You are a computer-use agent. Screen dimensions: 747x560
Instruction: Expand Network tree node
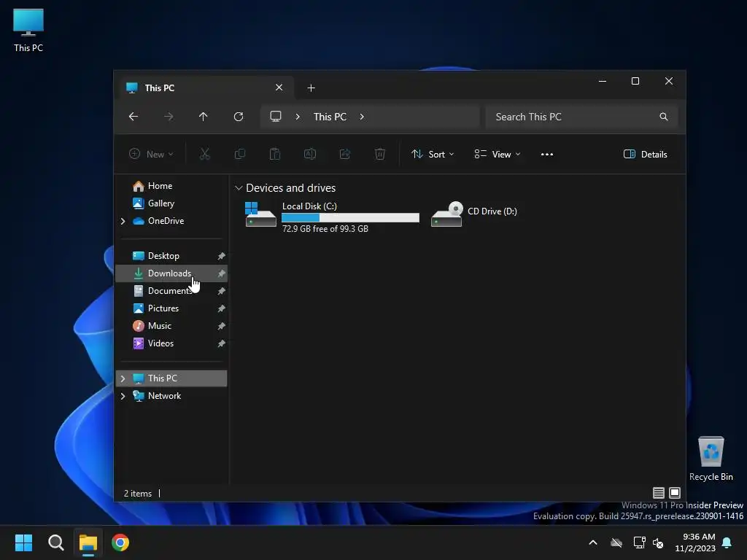pyautogui.click(x=123, y=396)
